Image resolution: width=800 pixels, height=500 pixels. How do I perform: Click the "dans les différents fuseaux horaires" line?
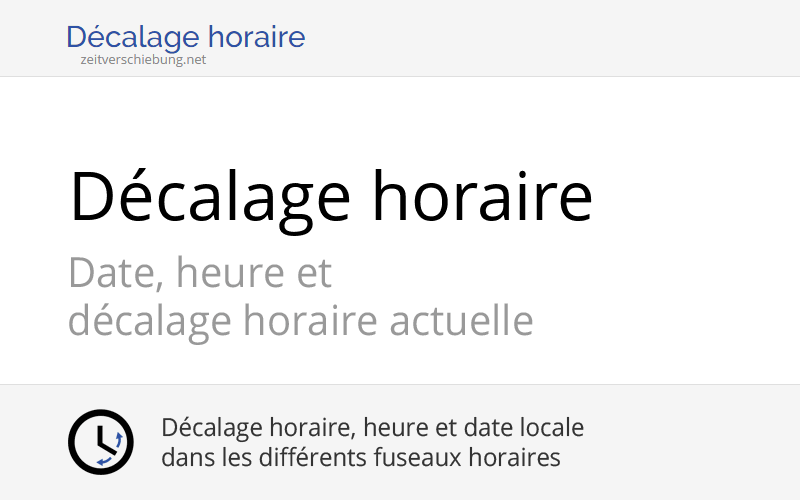click(x=360, y=458)
